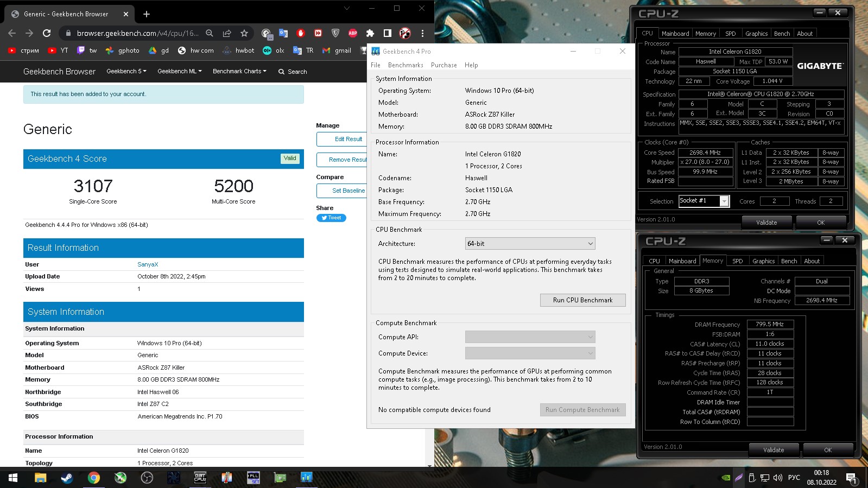Open Purchase menu in Geekbench 4 Pro
Screen dimensions: 868x488
click(x=444, y=65)
